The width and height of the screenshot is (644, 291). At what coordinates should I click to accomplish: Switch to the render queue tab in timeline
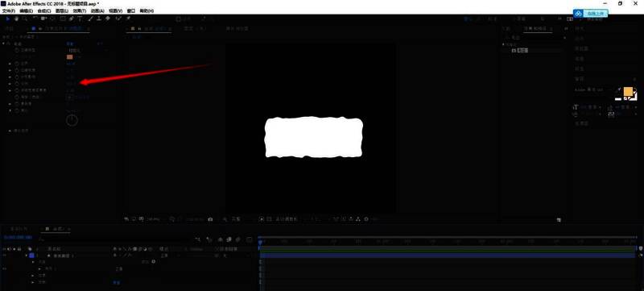19,228
